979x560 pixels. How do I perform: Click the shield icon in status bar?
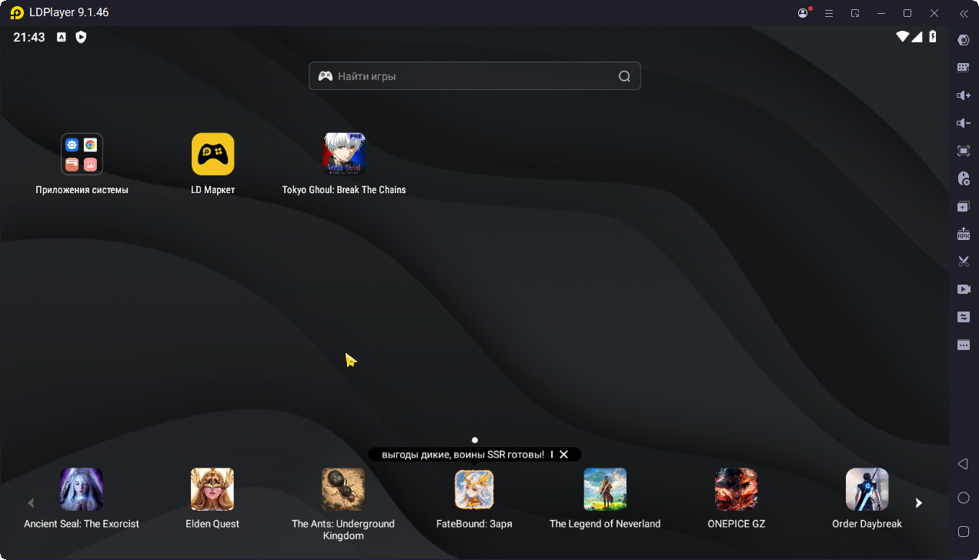(x=81, y=37)
